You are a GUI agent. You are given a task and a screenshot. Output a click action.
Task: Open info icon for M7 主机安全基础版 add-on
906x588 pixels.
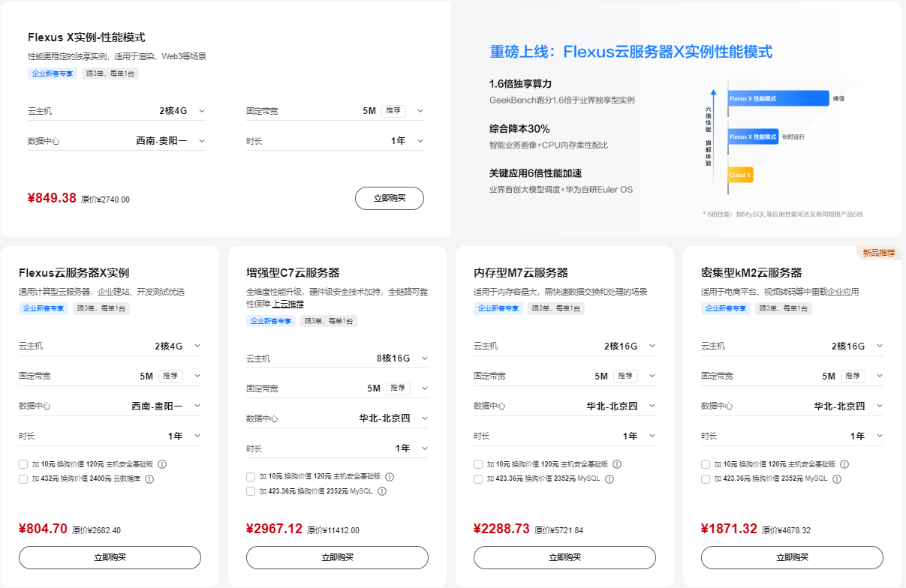pos(617,464)
